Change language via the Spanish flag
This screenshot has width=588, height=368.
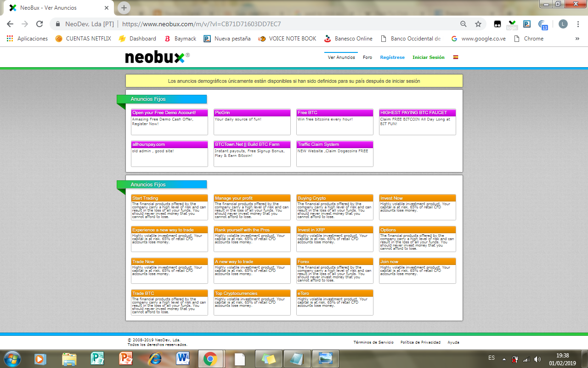pos(456,57)
